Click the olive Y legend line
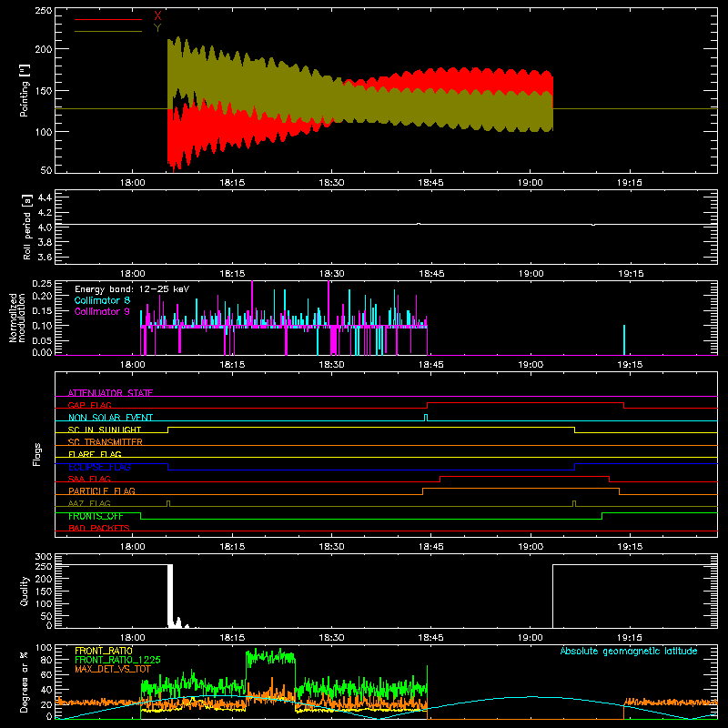The width and height of the screenshot is (728, 728). click(x=108, y=31)
